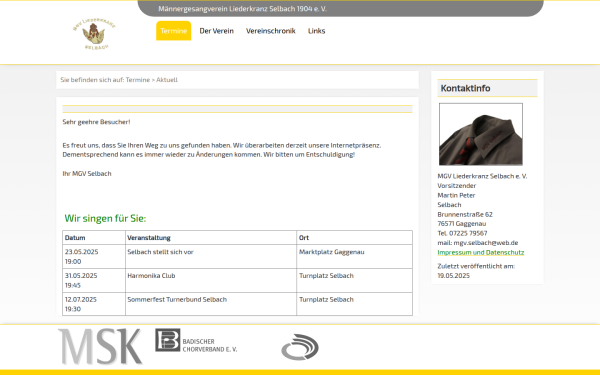Viewport: 600px width, 375px height.
Task: Select the 23.05.2025 date cell
Action: pos(94,256)
